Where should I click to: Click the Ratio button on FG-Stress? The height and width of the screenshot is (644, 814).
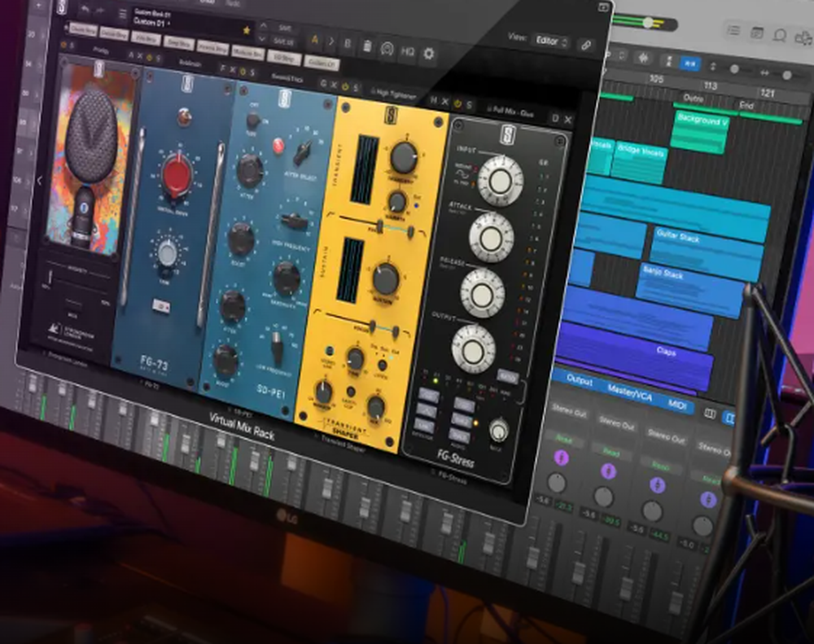(x=507, y=376)
